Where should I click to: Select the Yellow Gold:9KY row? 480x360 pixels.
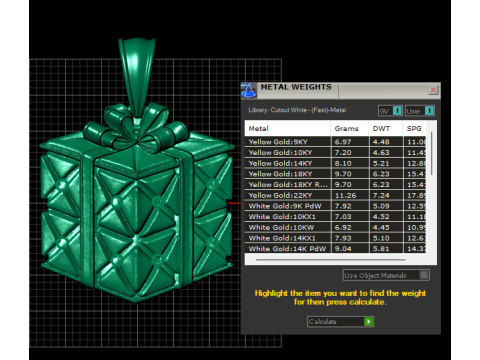pyautogui.click(x=335, y=142)
